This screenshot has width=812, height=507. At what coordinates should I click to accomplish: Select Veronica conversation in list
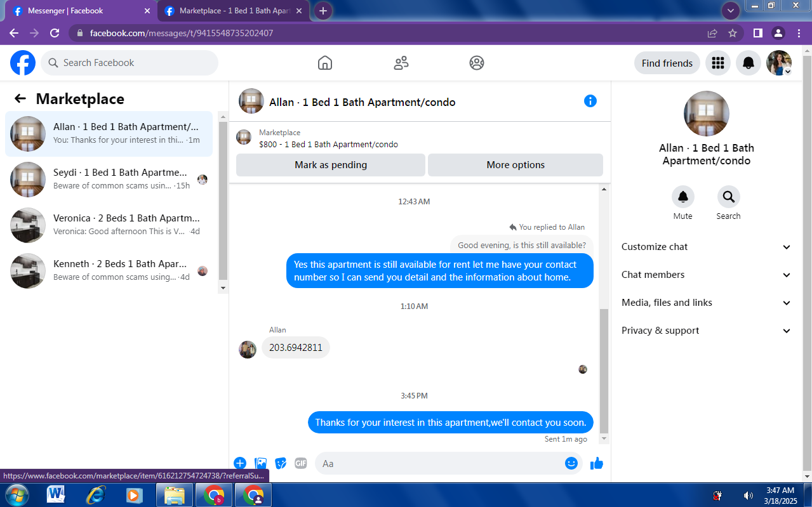[x=109, y=225]
